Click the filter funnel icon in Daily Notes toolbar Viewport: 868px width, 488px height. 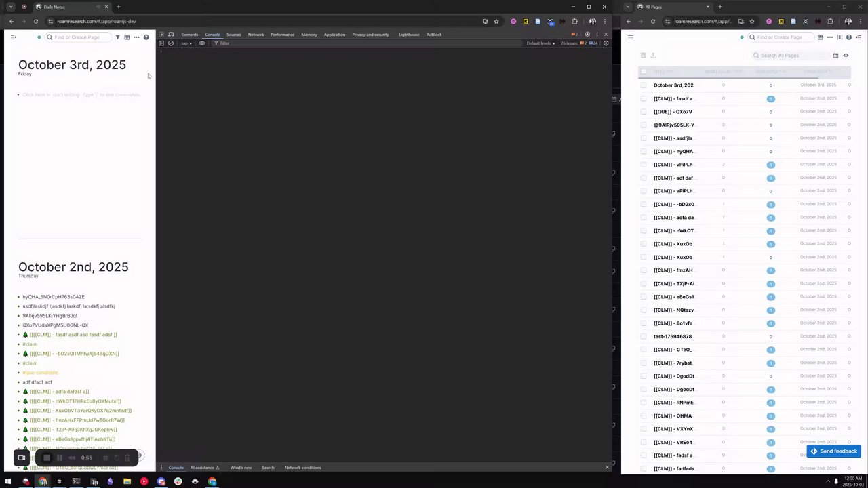point(117,37)
